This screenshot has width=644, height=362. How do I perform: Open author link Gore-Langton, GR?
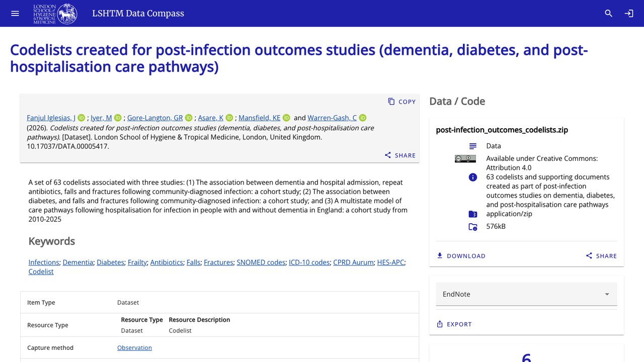point(155,118)
